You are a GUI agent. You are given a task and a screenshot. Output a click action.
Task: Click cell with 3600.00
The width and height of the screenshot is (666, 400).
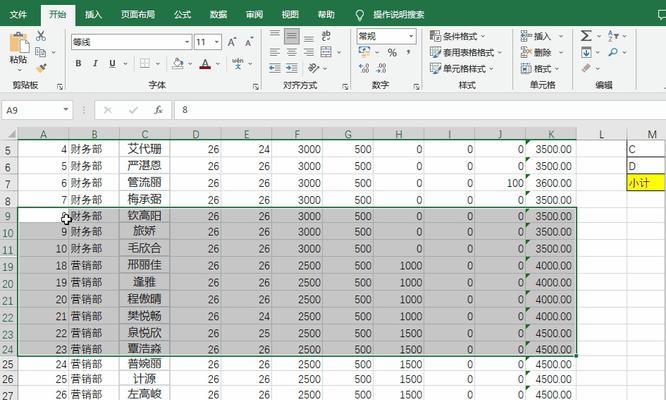553,183
